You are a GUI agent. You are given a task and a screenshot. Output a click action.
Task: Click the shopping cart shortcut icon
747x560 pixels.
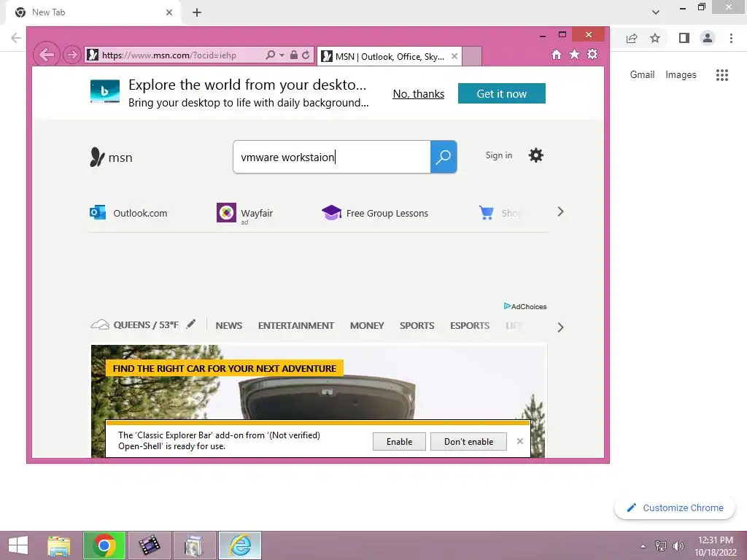click(486, 213)
